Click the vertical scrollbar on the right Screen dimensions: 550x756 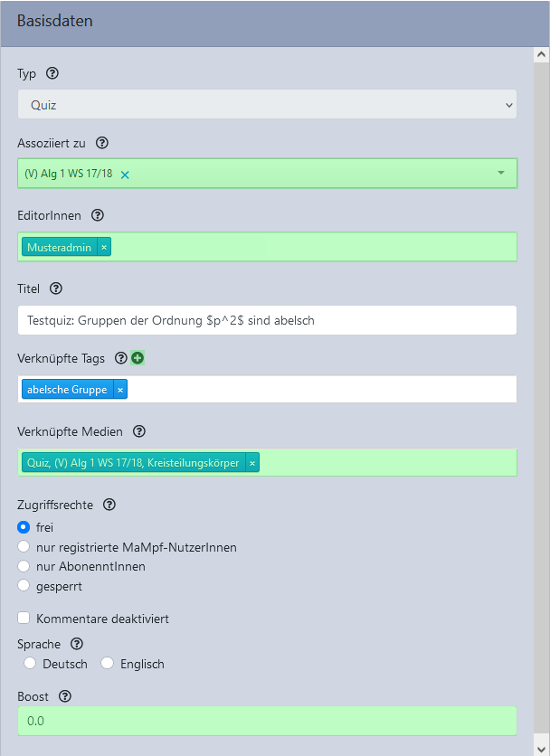pos(541,362)
